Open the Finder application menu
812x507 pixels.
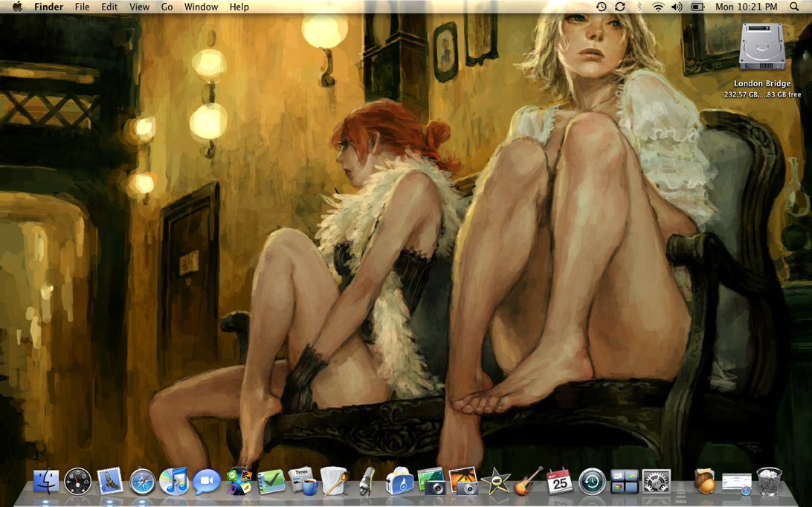tap(48, 7)
